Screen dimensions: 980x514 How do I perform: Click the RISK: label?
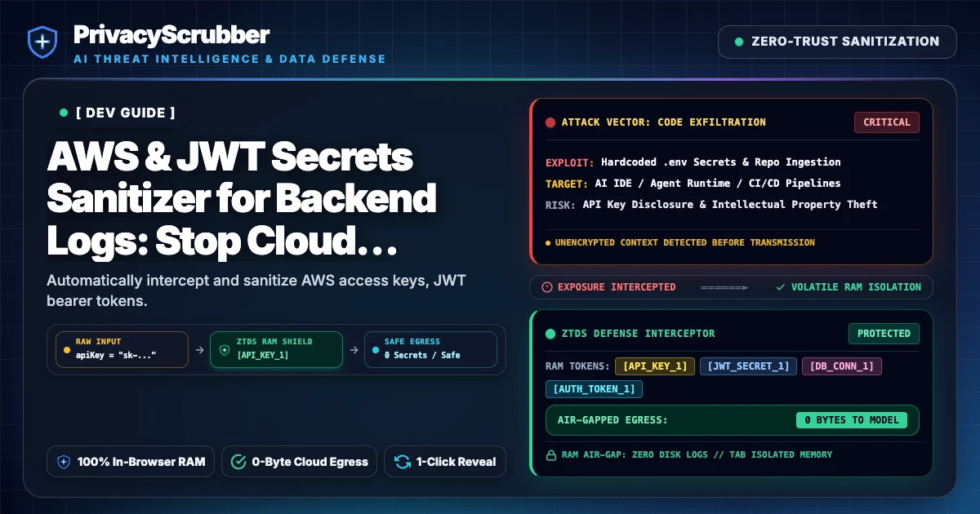560,204
